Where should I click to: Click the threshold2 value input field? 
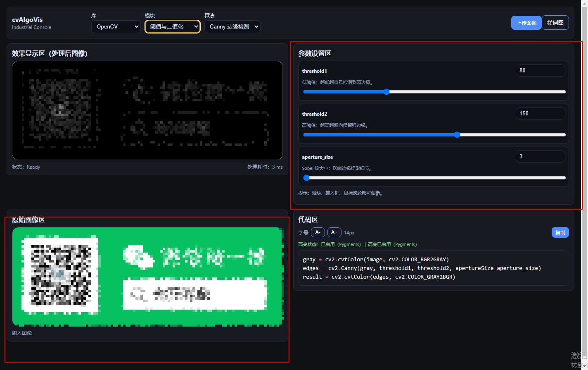point(540,113)
